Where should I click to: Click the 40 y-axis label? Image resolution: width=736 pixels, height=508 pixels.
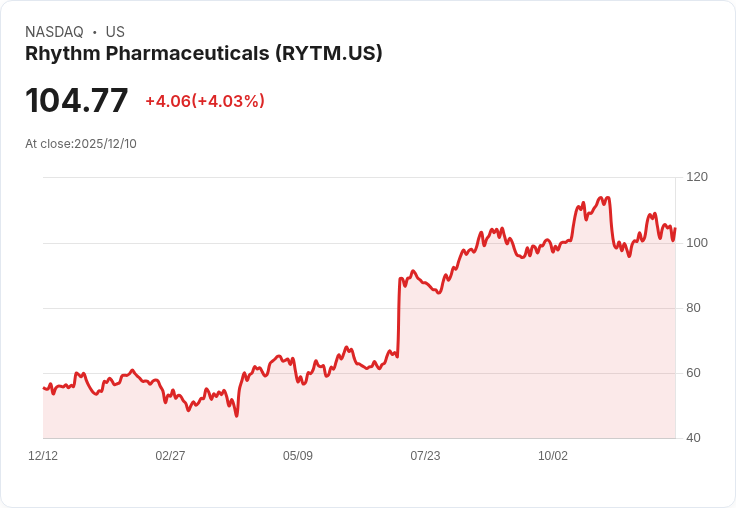[693, 438]
